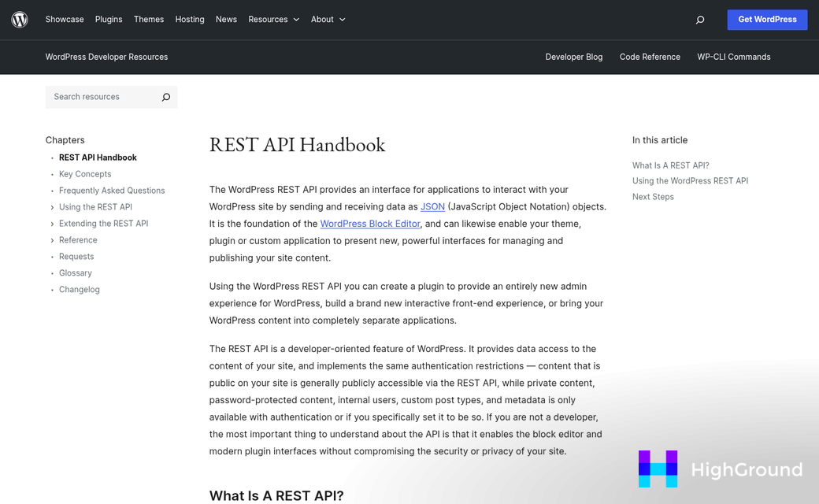
Task: Expand the Extending the REST API chapter
Action: pyautogui.click(x=52, y=224)
